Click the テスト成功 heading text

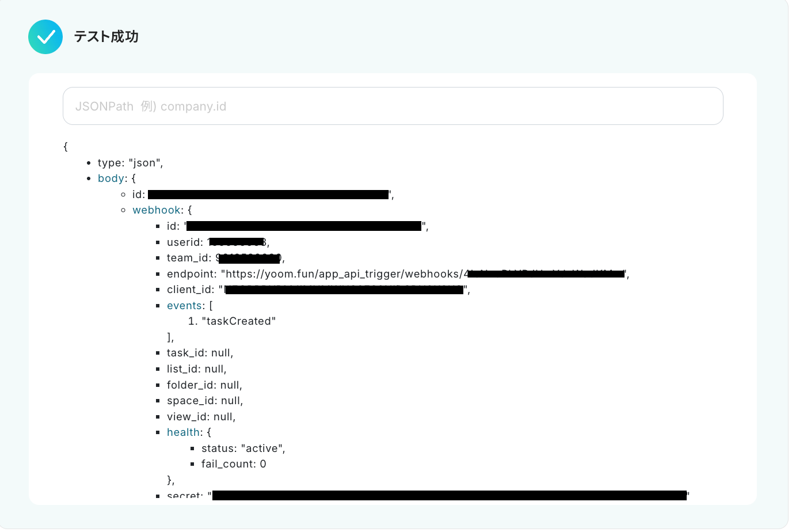106,37
